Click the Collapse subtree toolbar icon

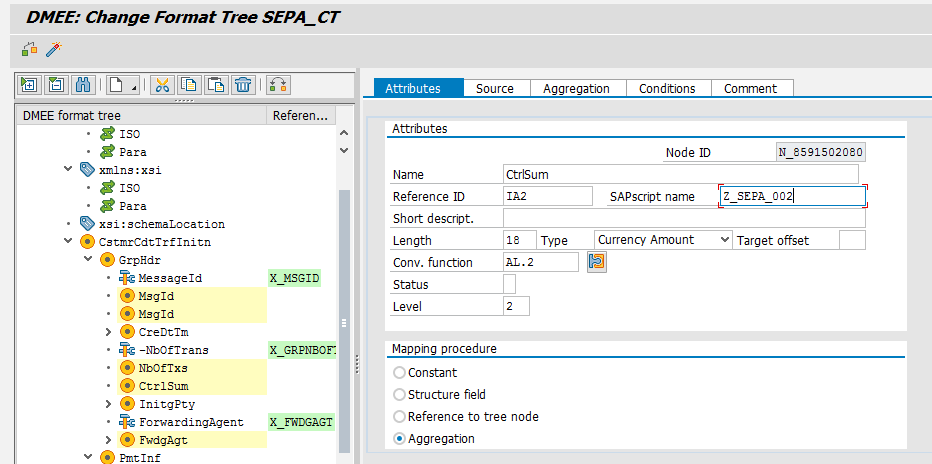[56, 85]
